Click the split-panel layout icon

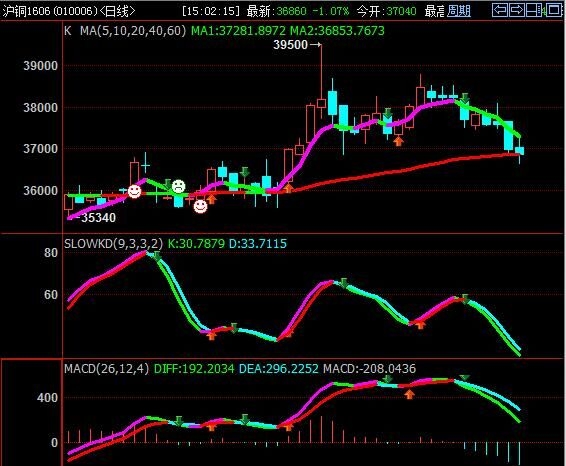click(x=534, y=10)
